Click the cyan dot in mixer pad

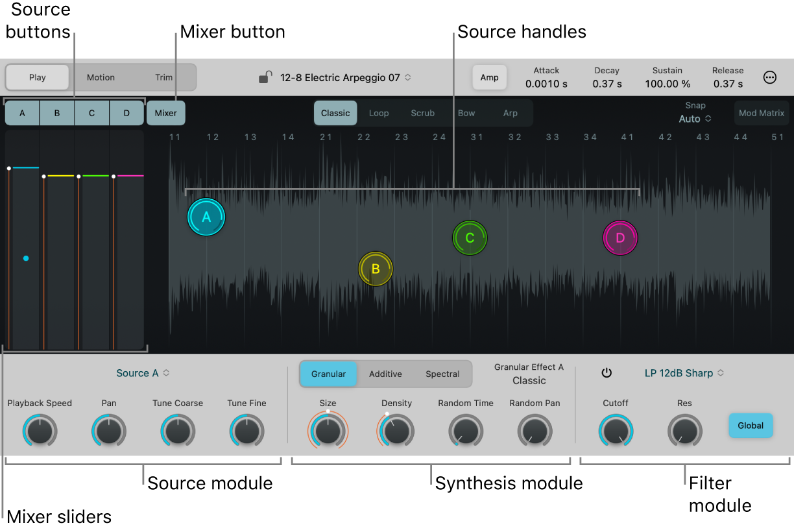pos(26,258)
